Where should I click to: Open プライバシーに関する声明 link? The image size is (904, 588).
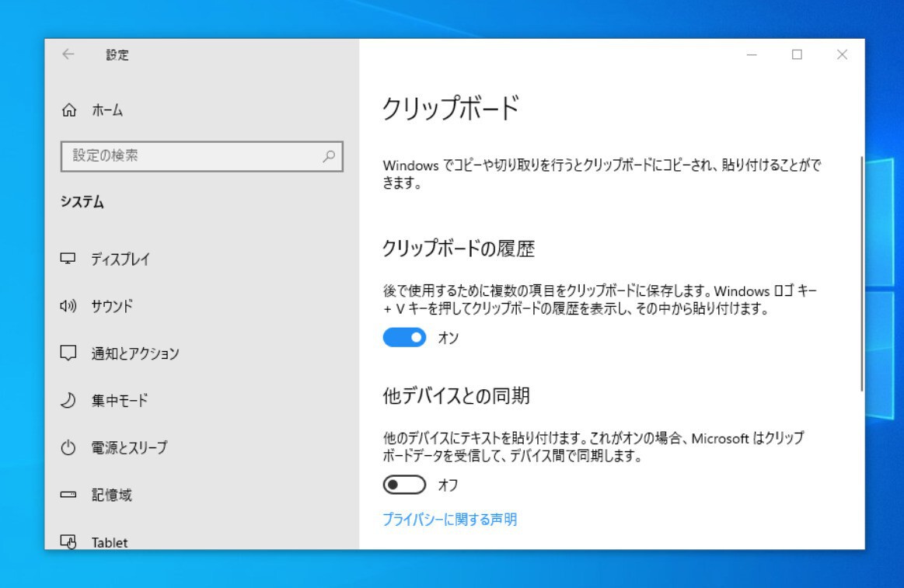coord(450,519)
